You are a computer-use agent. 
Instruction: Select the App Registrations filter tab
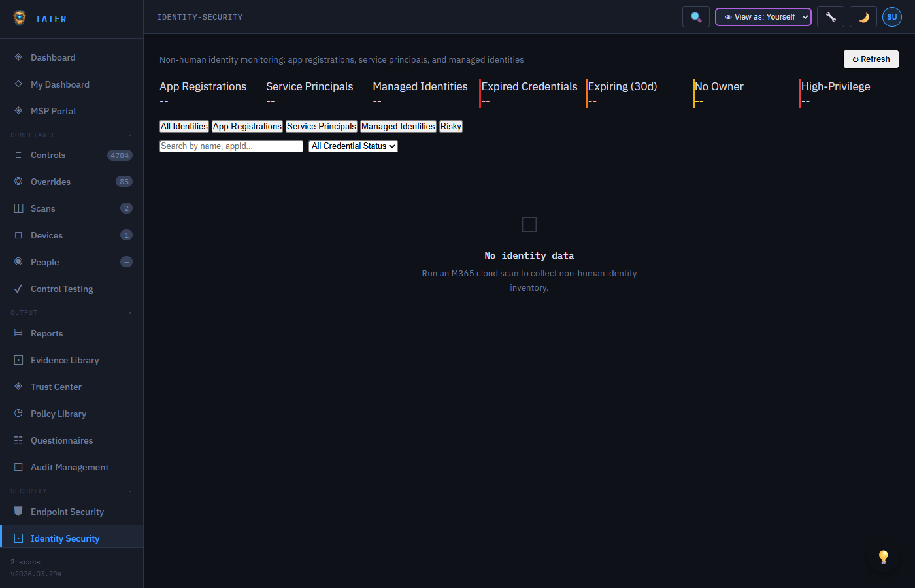click(x=248, y=127)
